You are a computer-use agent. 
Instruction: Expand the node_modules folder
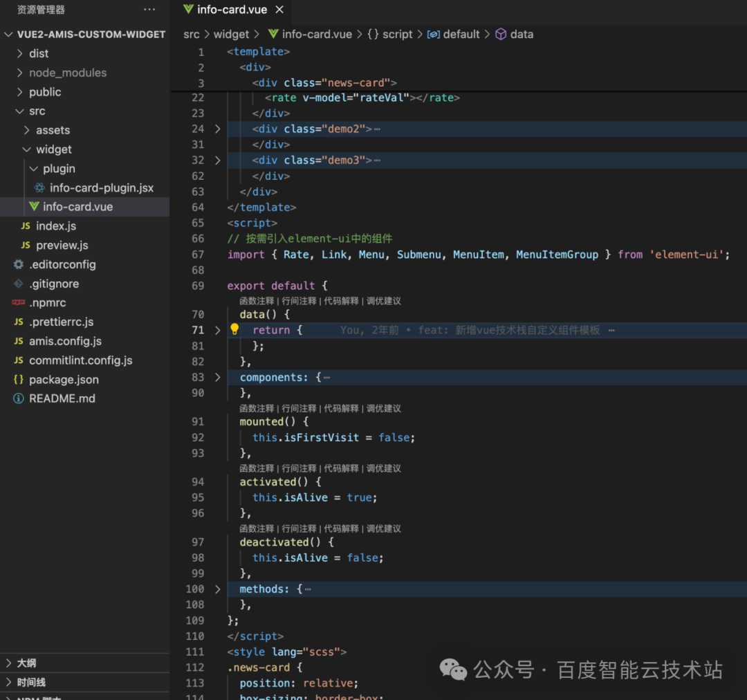19,73
